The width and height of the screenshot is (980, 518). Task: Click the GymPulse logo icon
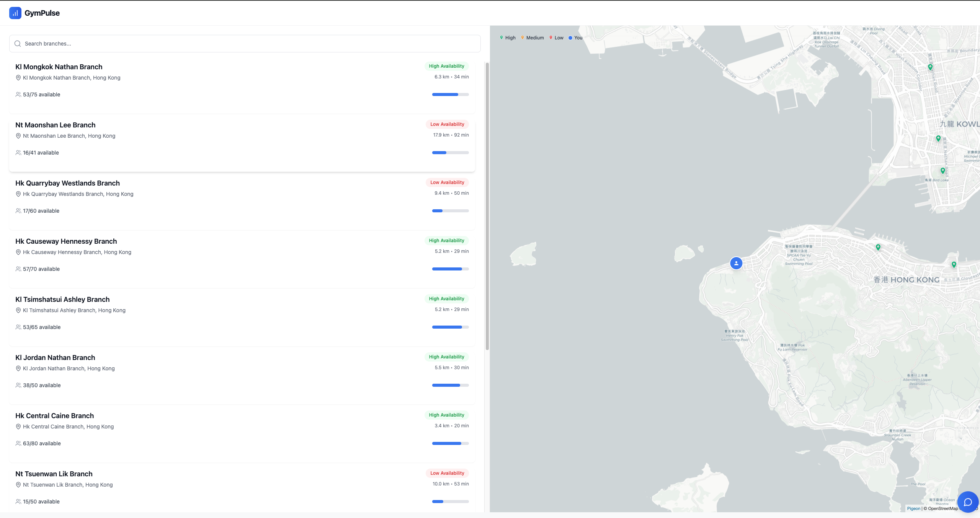(x=15, y=13)
